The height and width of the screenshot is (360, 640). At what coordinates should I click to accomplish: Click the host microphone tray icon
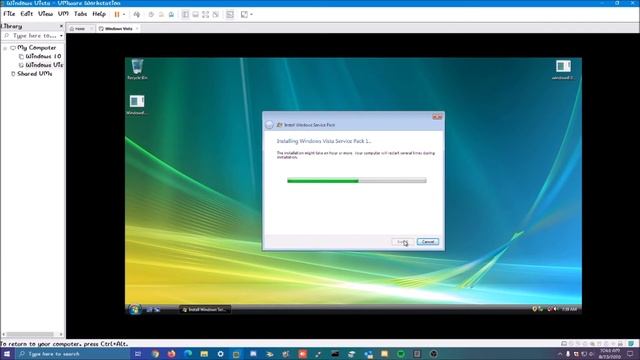tap(568, 354)
